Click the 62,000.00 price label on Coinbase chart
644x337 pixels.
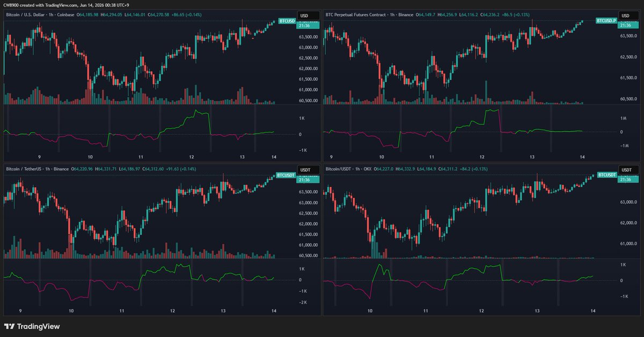pyautogui.click(x=308, y=69)
